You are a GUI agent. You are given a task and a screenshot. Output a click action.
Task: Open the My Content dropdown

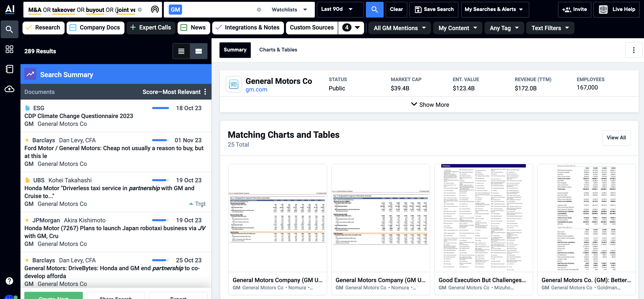tap(457, 28)
